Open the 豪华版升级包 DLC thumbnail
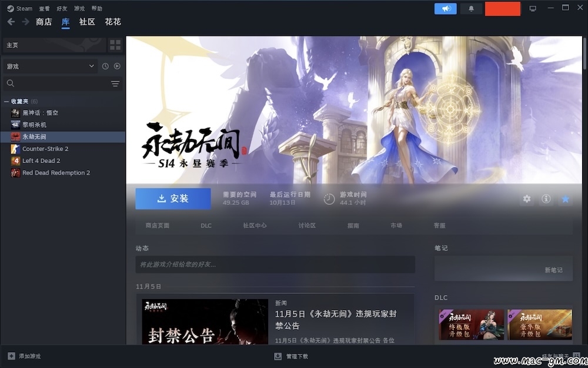Screen dimensions: 588x368 pos(540,324)
